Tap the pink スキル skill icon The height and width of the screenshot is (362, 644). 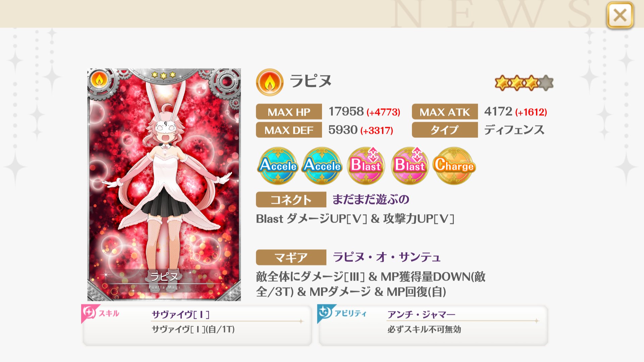click(x=90, y=312)
